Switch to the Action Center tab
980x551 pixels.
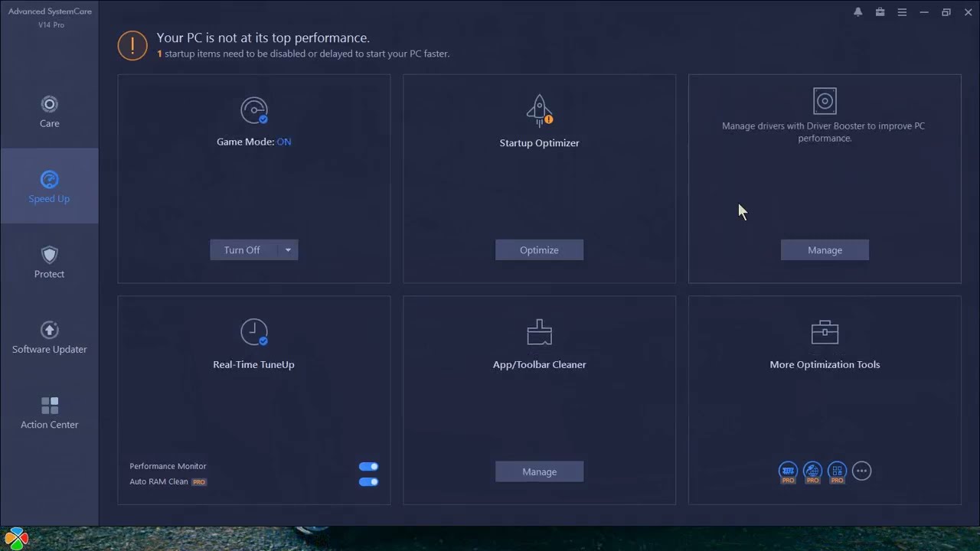point(49,412)
